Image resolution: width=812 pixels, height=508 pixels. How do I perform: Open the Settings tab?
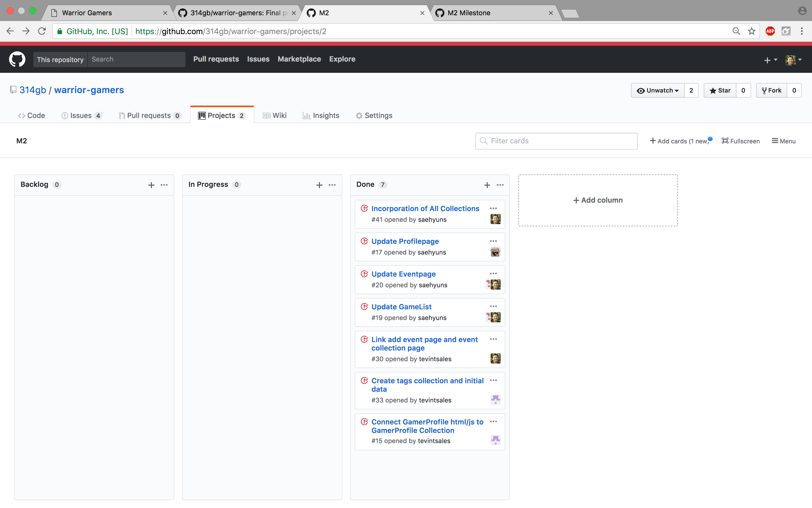[x=374, y=115]
